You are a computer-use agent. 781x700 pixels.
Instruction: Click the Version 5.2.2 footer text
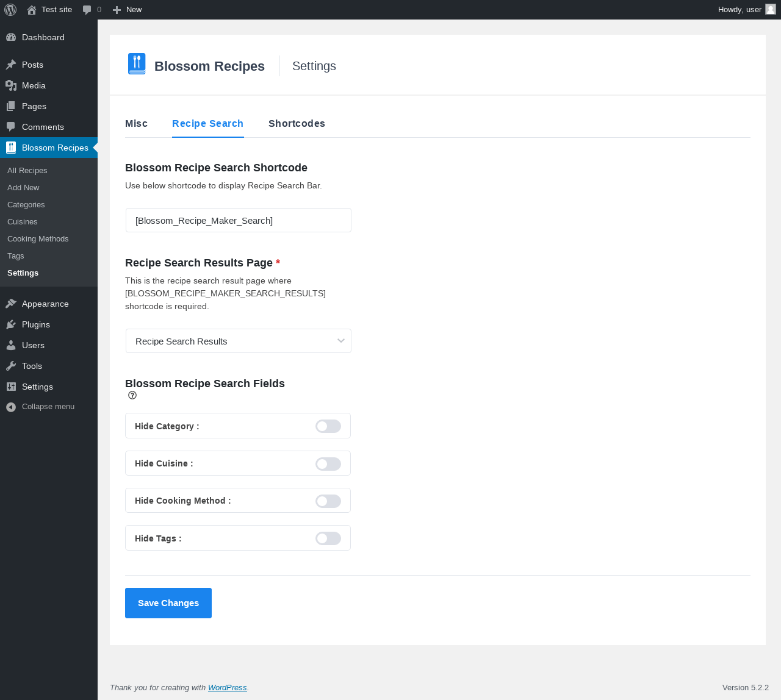click(746, 687)
